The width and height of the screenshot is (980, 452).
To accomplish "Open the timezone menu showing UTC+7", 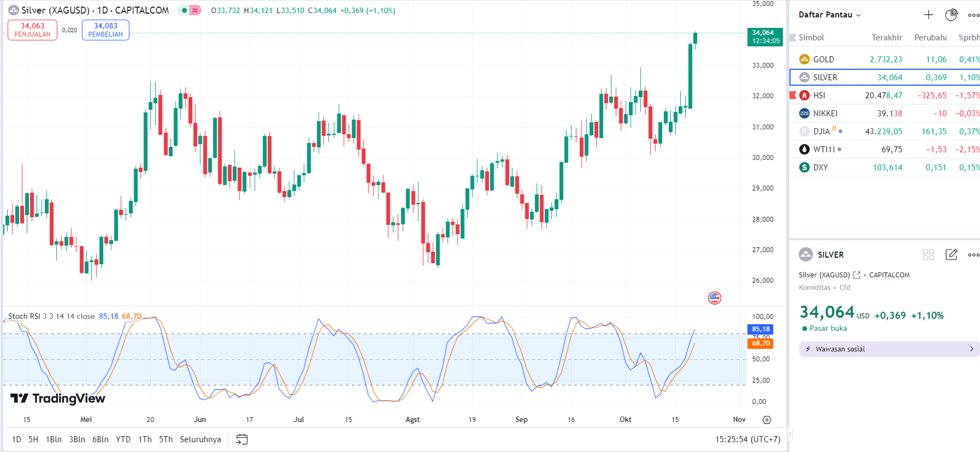I will pyautogui.click(x=747, y=439).
